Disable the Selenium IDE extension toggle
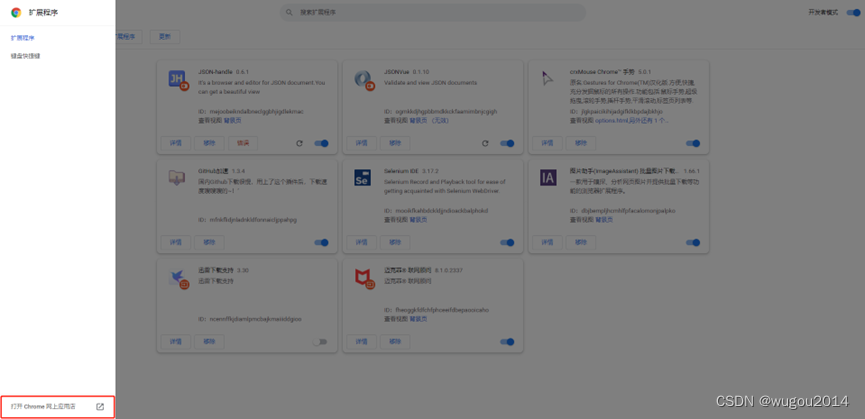Screen dimensions: 865x419 [x=508, y=243]
